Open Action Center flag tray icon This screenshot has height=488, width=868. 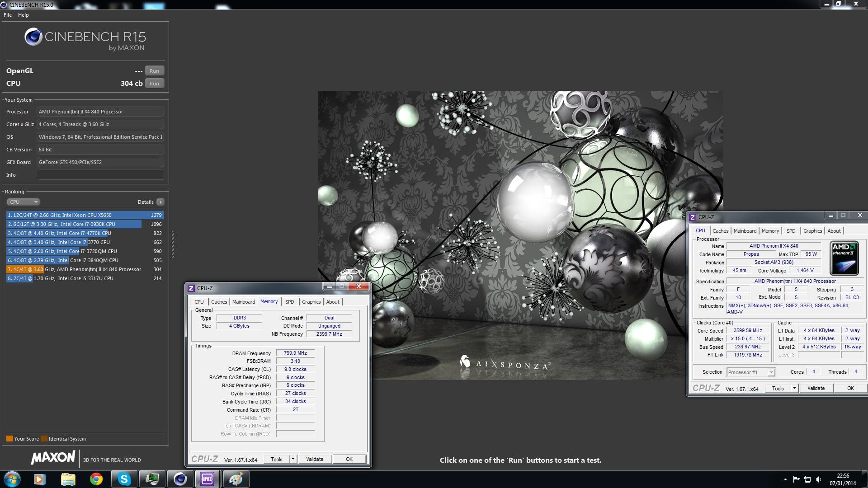click(x=797, y=479)
